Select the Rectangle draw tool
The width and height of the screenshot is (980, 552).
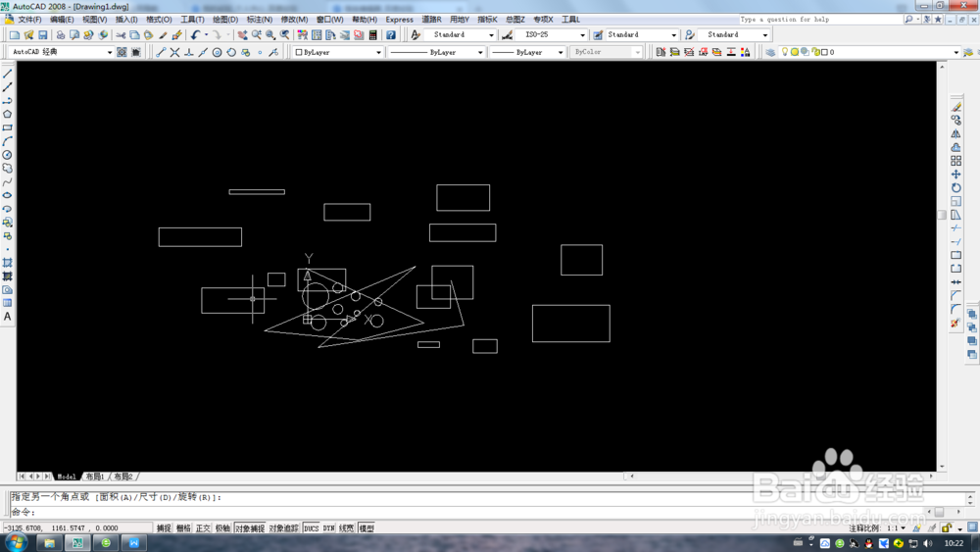8,127
